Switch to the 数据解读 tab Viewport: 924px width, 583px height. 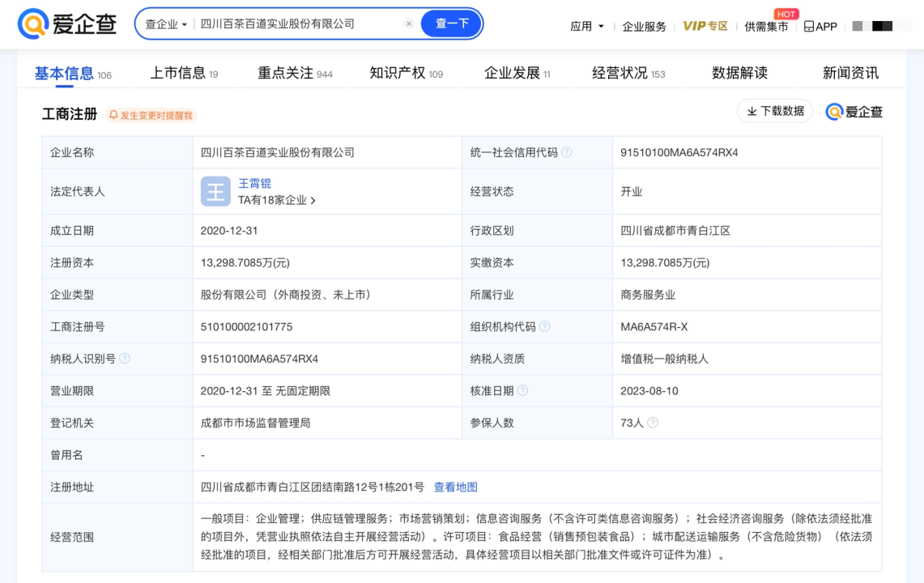click(739, 73)
